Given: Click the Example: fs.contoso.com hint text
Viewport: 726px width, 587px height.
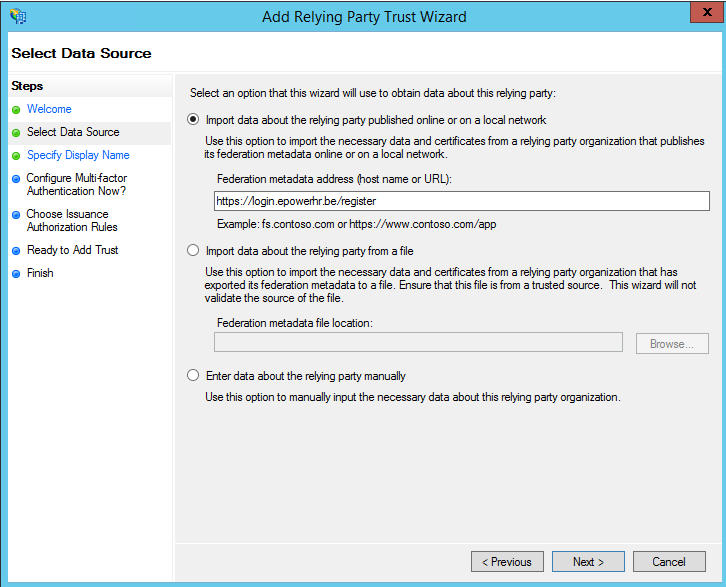Looking at the screenshot, I should point(357,224).
